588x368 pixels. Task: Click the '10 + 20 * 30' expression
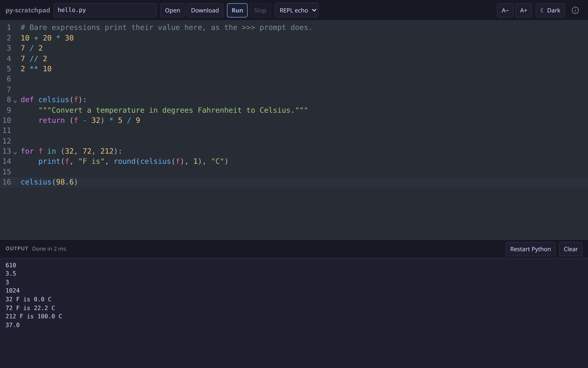[47, 38]
